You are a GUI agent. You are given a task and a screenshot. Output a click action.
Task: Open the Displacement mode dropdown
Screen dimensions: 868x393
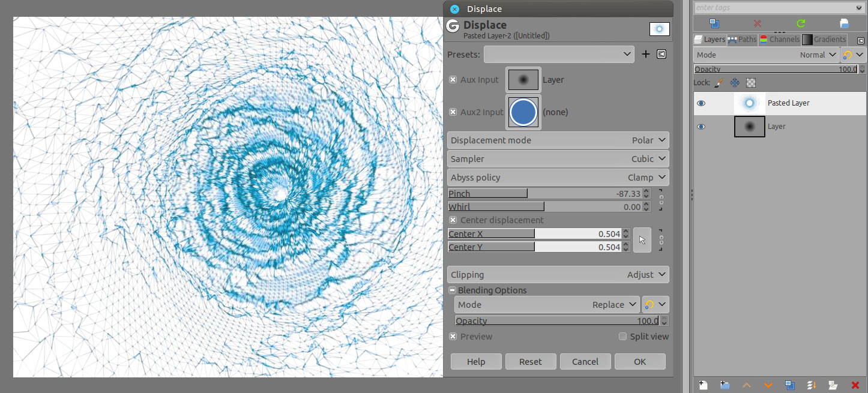pos(558,140)
